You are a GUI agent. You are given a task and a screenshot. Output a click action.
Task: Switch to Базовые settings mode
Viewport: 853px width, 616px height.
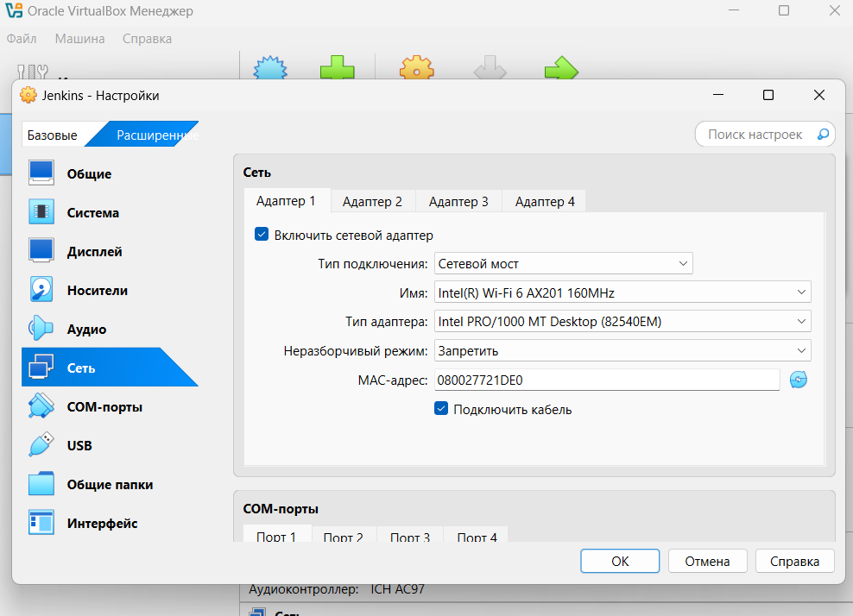tap(53, 135)
